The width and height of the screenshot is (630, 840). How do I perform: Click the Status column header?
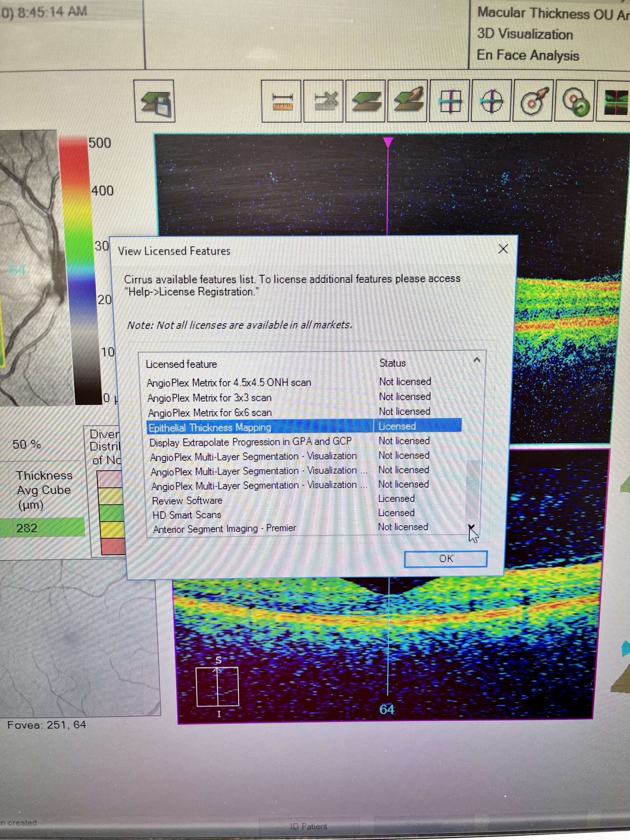tap(392, 363)
